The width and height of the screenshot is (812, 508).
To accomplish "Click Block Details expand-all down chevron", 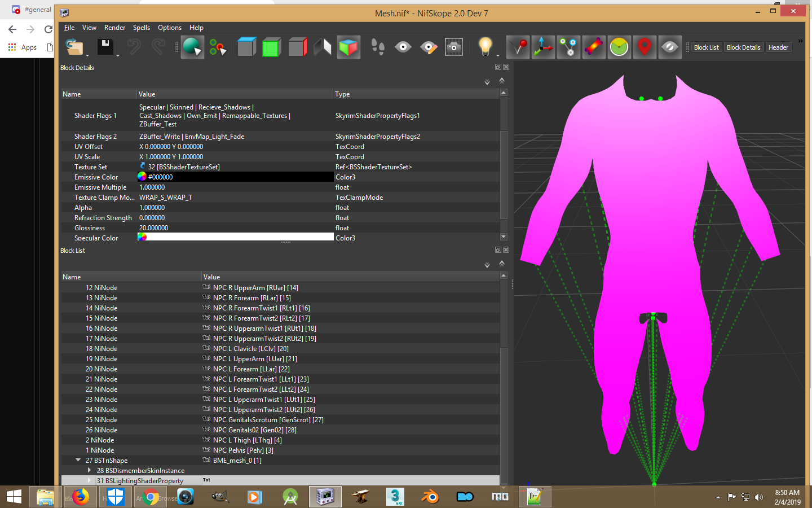I will (x=487, y=82).
